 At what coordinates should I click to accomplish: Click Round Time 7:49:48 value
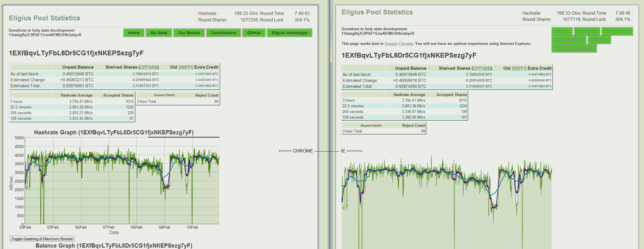point(623,13)
